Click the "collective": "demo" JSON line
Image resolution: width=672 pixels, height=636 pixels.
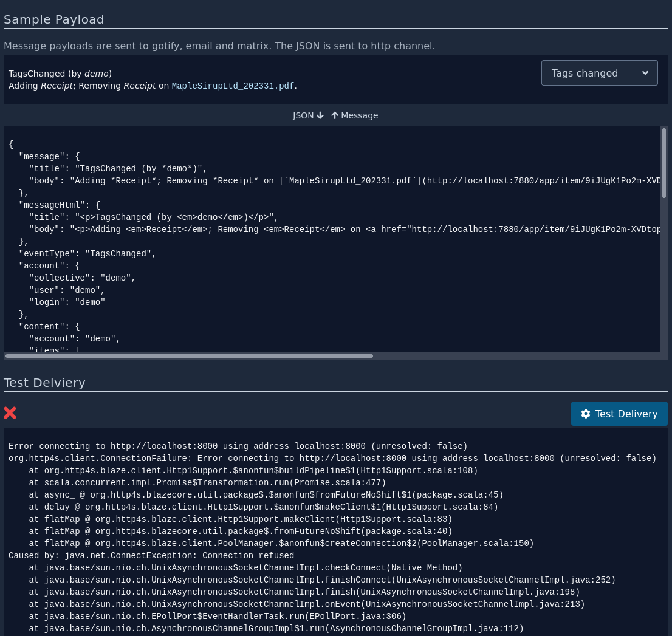[x=82, y=278]
